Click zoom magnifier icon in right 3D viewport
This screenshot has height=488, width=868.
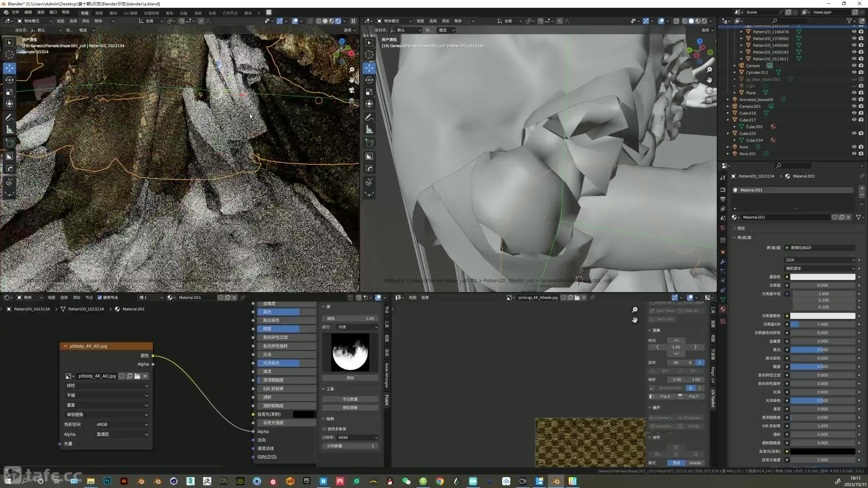pos(709,70)
